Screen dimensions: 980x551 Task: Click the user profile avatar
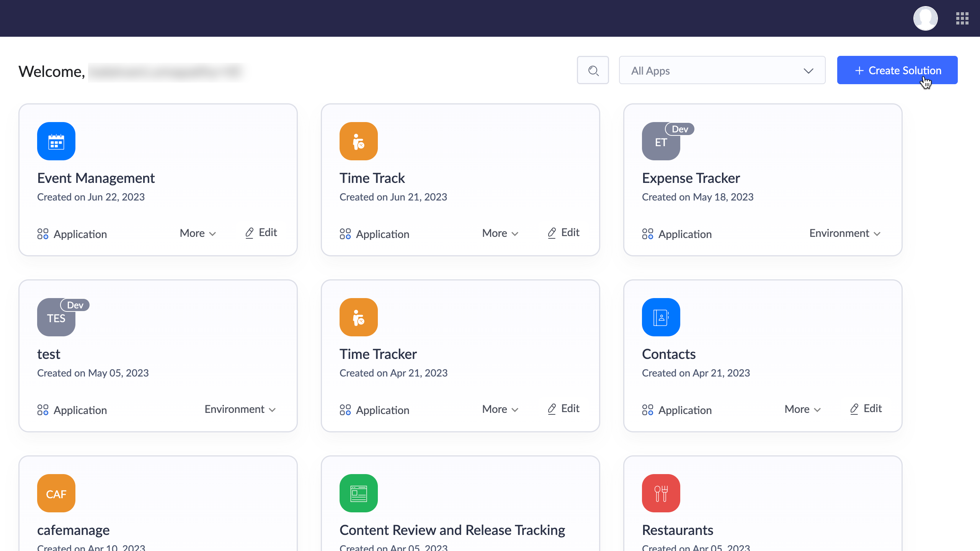click(x=925, y=18)
